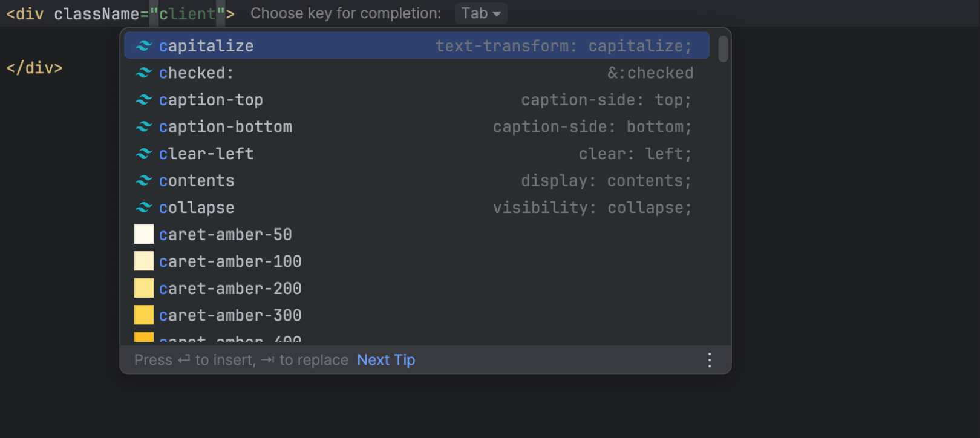This screenshot has height=438, width=980.
Task: Choose the caption-top suggestion
Action: (417, 100)
